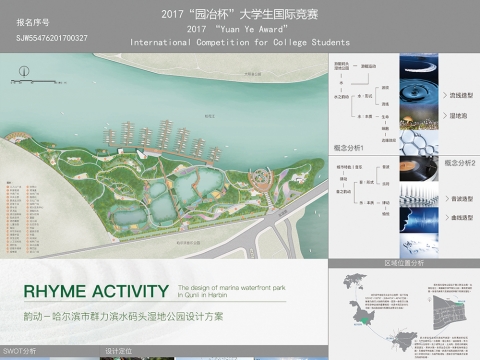Click the 2017 "Yuan Ye Award" line
480x360 pixels.
(x=237, y=29)
